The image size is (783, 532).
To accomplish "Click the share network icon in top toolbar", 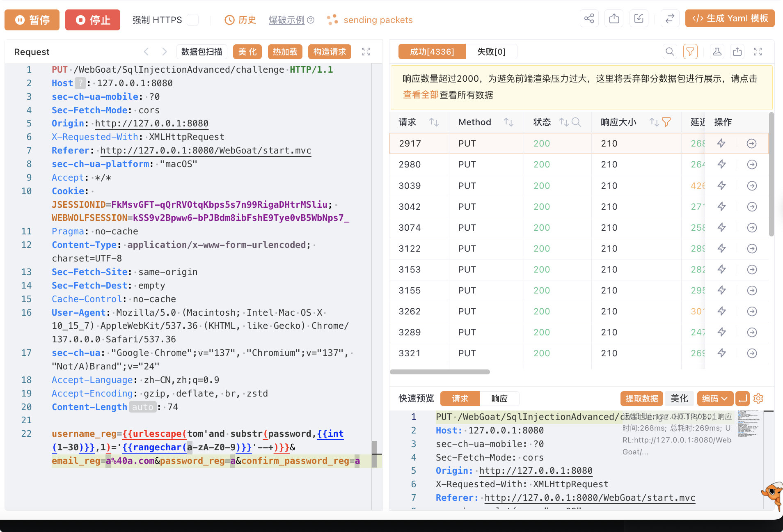I will click(589, 19).
